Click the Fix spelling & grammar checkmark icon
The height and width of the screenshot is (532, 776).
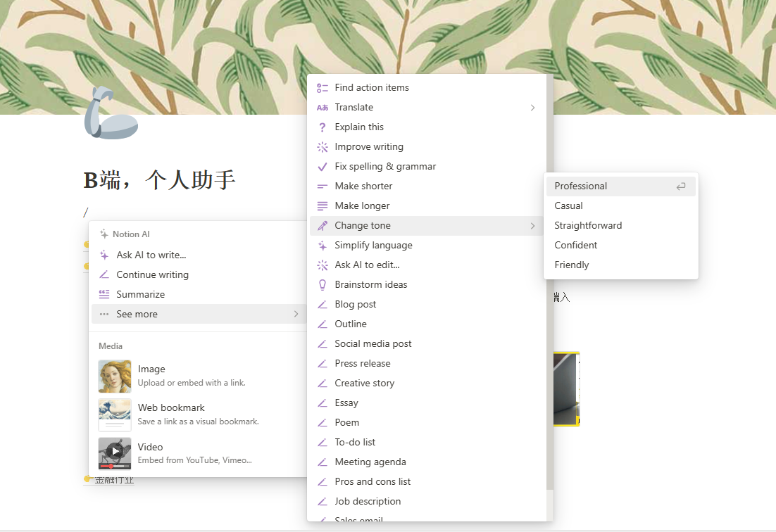coord(323,167)
